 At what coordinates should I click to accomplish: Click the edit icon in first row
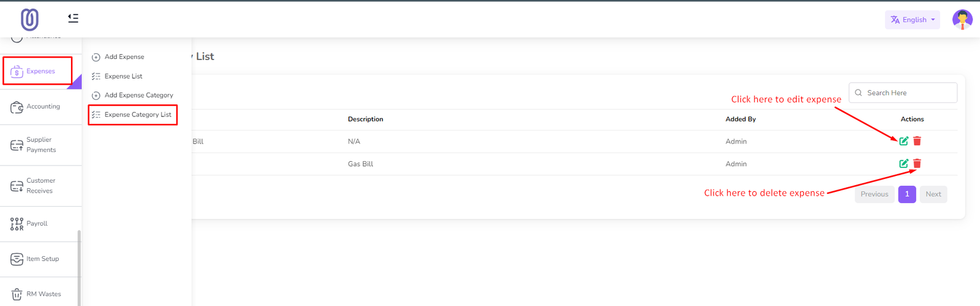903,141
